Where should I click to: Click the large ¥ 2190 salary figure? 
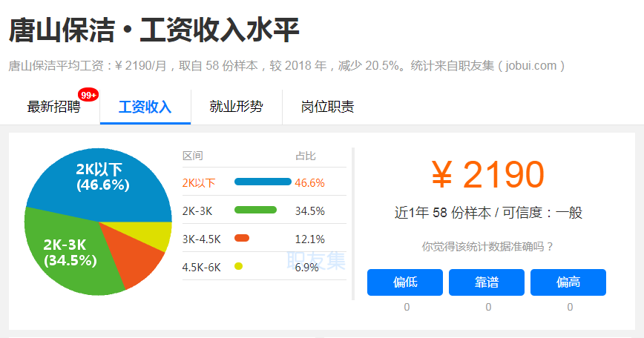[x=488, y=175]
